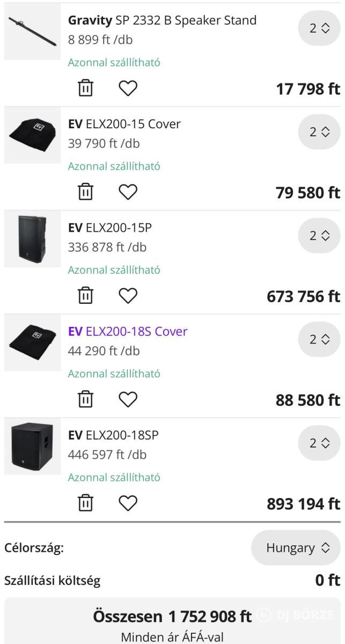Screen dimensions: 345x644
Task: Delete Gravity SP 2332 B Speaker Stand
Action: [86, 88]
